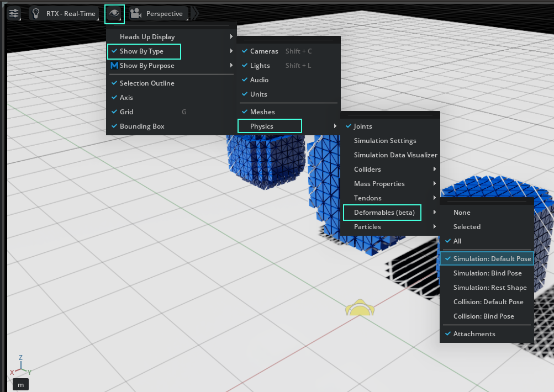Select None under Deformables options
Viewport: 554px width, 392px height.
tap(461, 212)
